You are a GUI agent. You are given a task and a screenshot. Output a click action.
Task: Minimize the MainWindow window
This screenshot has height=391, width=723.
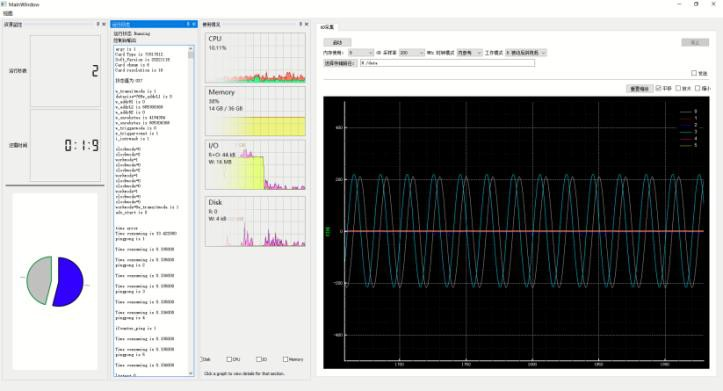point(679,4)
